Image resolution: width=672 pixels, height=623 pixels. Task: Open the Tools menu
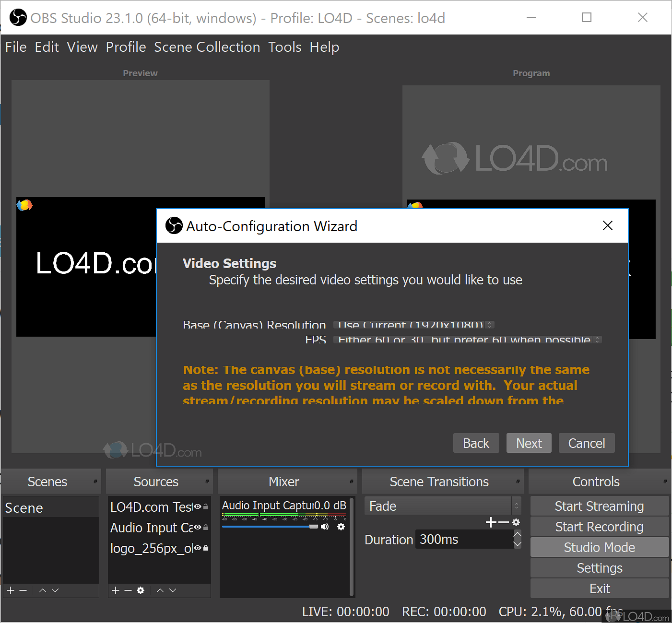284,47
